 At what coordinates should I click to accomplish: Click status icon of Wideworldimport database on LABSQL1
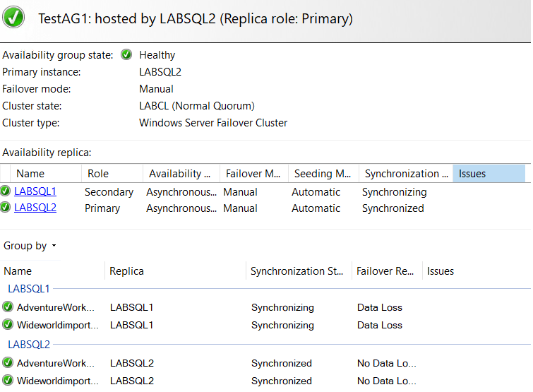[8, 324]
